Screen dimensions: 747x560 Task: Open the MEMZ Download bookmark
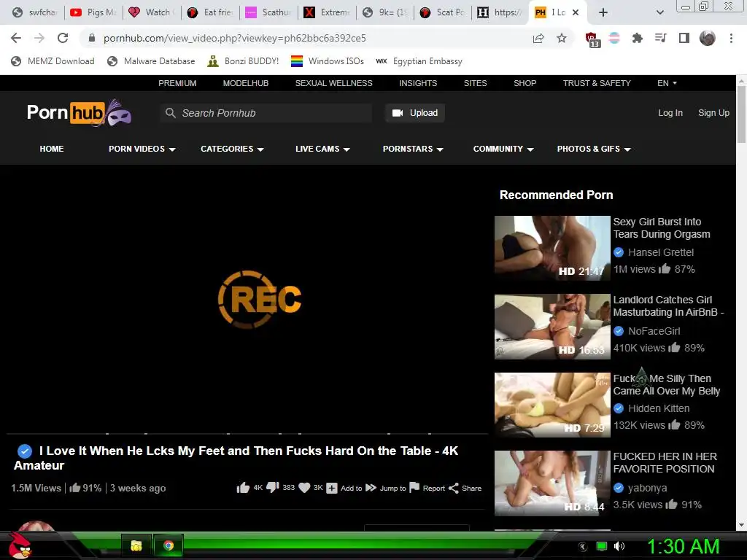coord(53,61)
